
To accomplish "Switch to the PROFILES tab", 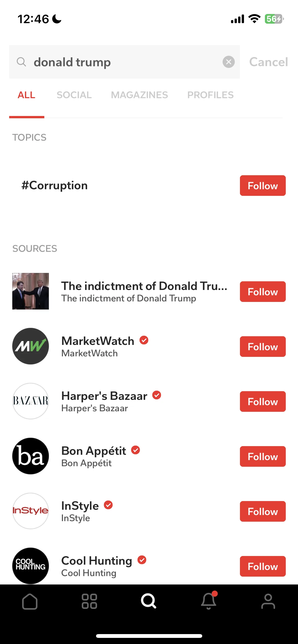I will [210, 95].
